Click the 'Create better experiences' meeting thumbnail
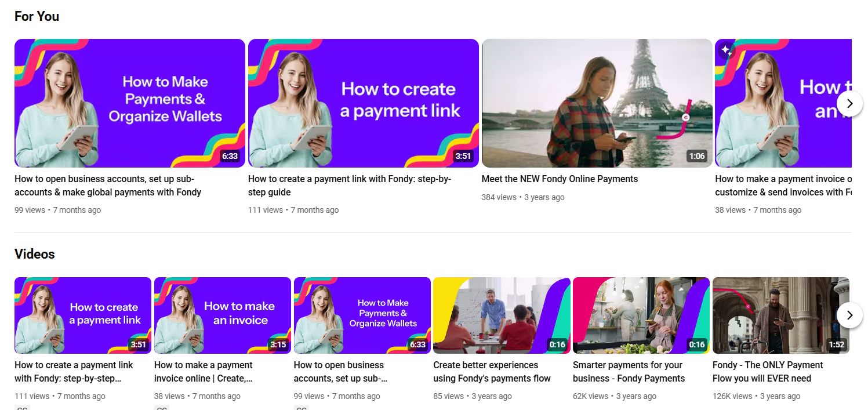The width and height of the screenshot is (868, 410). click(x=501, y=315)
